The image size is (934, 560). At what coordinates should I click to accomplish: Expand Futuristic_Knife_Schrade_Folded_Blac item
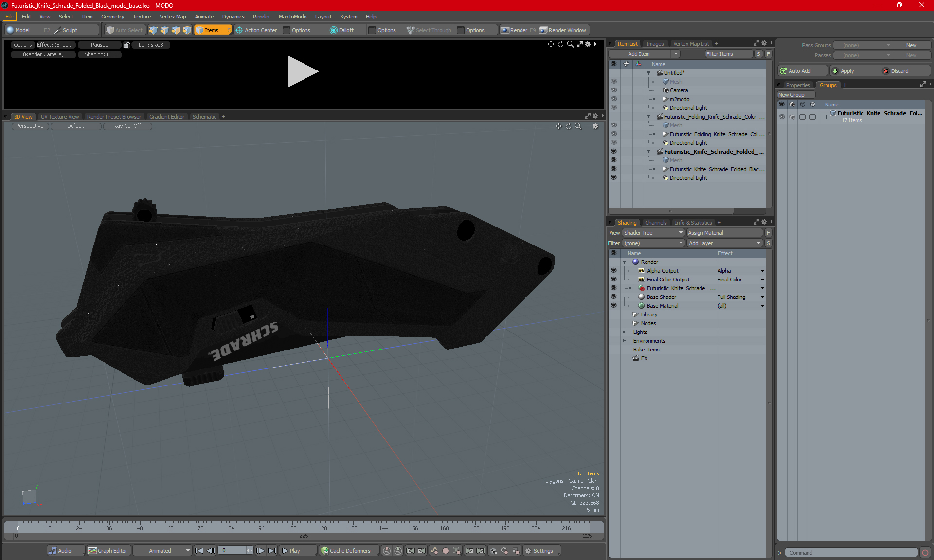tap(655, 169)
